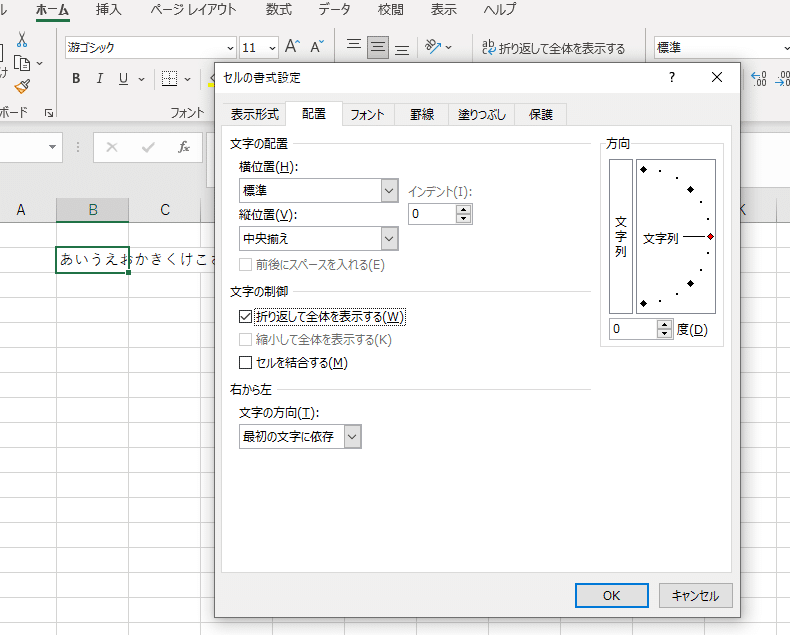
Task: Click vertical 文字列 orientation box
Action: 621,236
